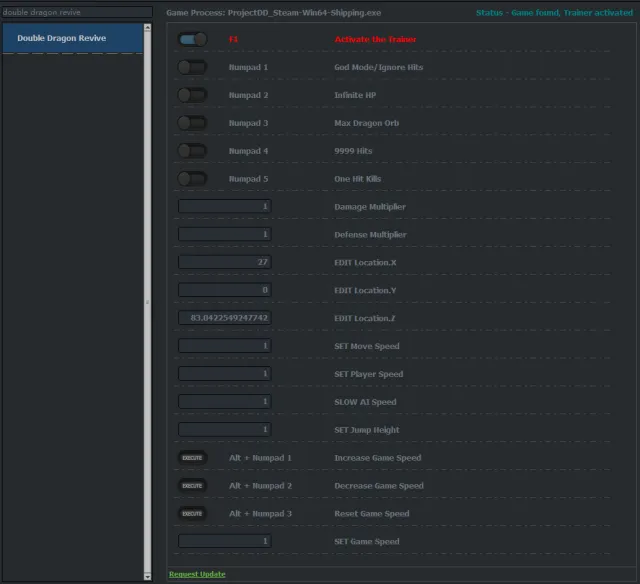This screenshot has width=640, height=584.
Task: Edit the Location.Y value field
Action: 225,290
